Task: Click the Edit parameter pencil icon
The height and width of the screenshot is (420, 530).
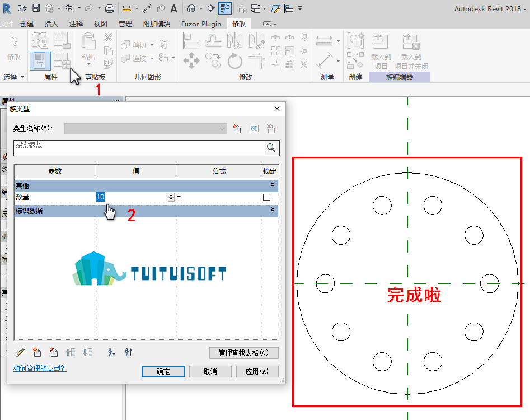Action: pos(20,352)
